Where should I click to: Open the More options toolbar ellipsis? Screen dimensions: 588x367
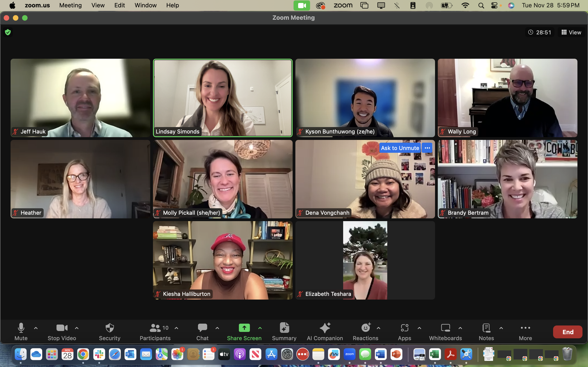coord(525,332)
